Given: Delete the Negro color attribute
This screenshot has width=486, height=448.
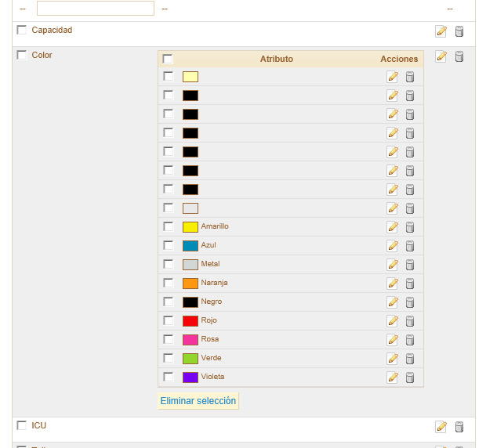Looking at the screenshot, I should (410, 302).
